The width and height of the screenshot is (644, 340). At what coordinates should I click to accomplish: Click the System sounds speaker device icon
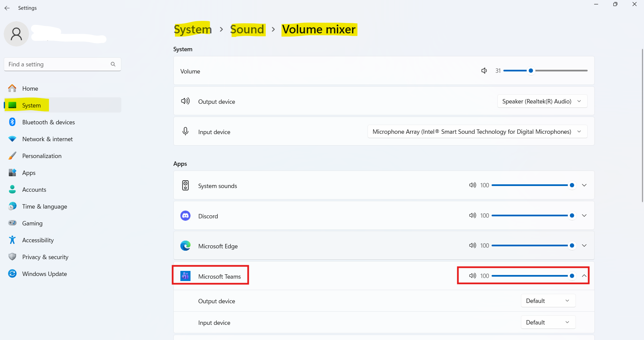(185, 185)
